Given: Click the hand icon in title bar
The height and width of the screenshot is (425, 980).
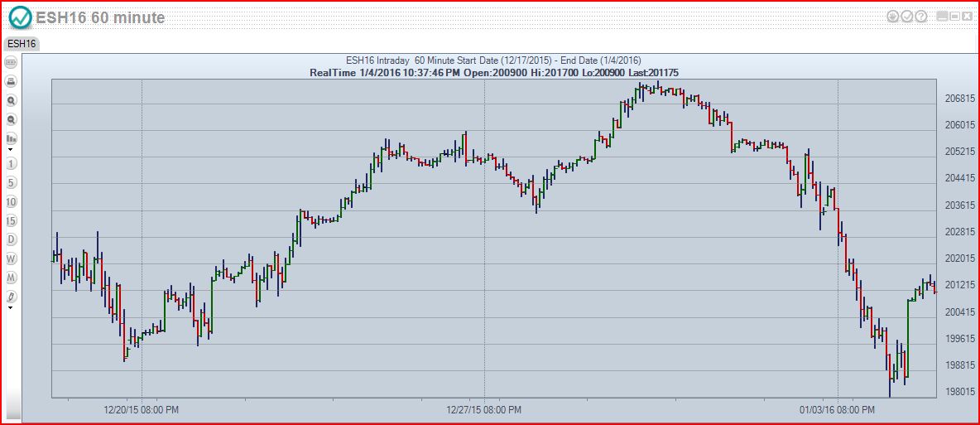Looking at the screenshot, I should coord(892,16).
